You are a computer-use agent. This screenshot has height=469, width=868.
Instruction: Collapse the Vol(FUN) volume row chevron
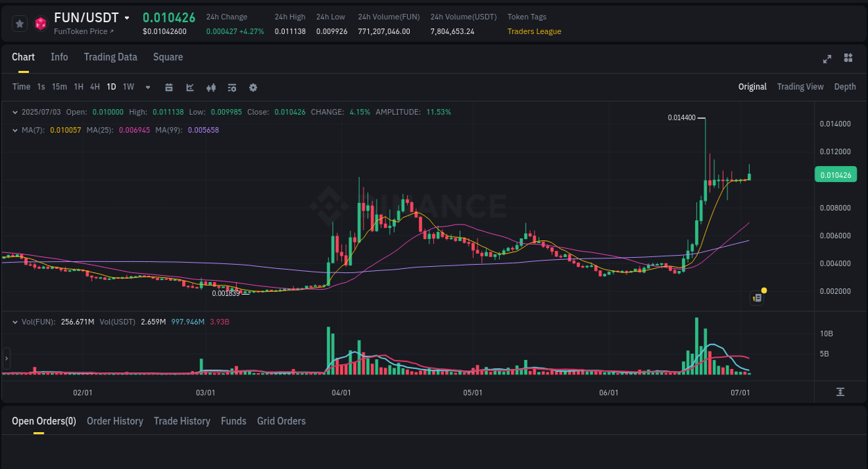pyautogui.click(x=15, y=322)
